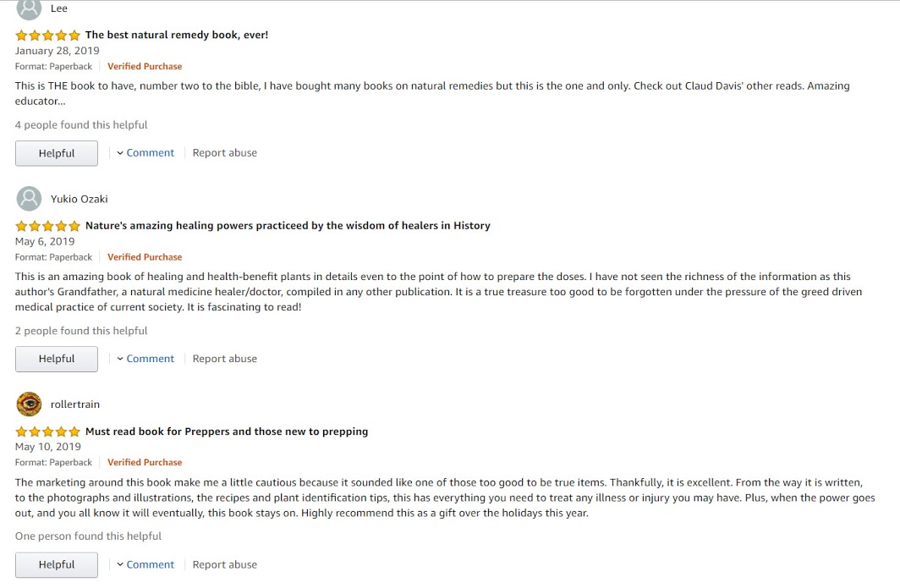Open rollertrain's profile name
The image size is (900, 588).
click(x=75, y=404)
